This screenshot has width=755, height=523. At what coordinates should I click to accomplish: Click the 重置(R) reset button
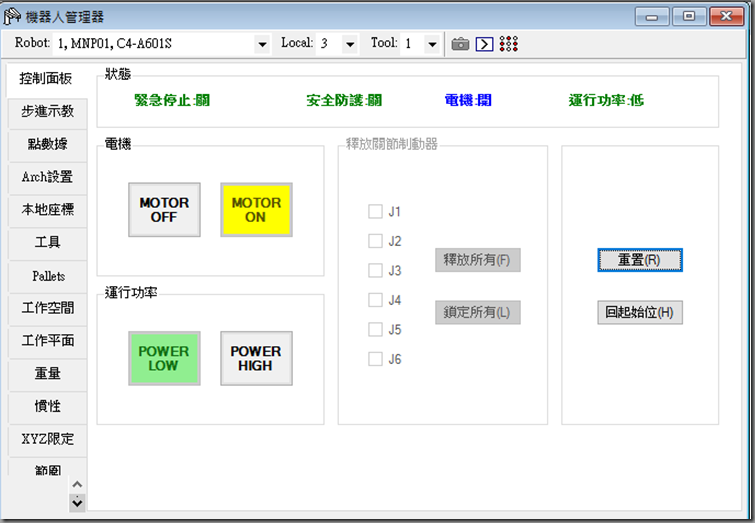[640, 260]
